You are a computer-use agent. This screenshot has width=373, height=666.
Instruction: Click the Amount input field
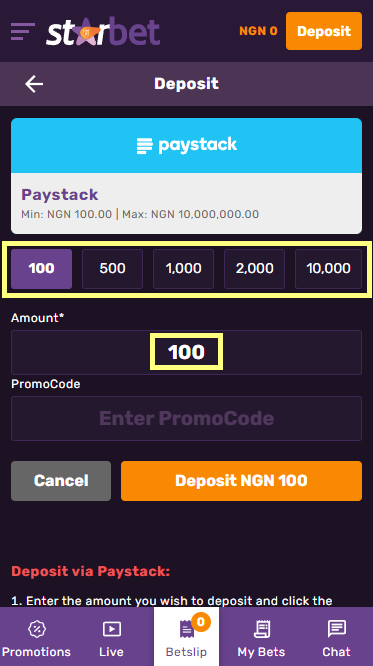click(186, 353)
